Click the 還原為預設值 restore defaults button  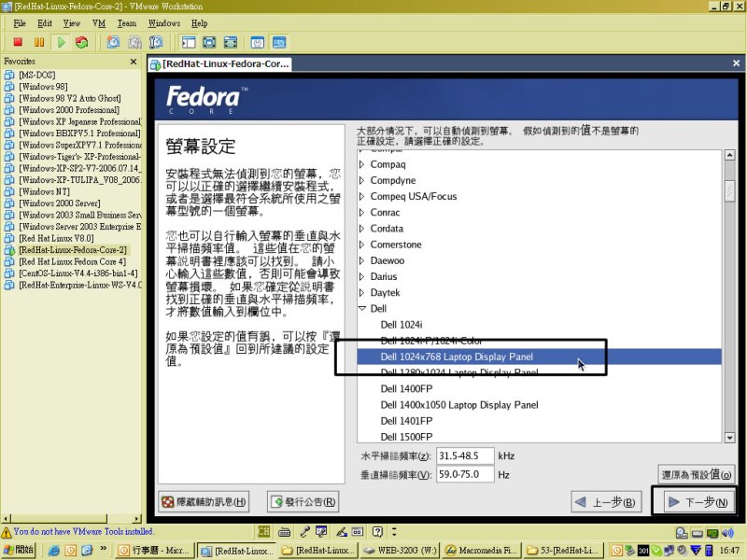coord(696,474)
